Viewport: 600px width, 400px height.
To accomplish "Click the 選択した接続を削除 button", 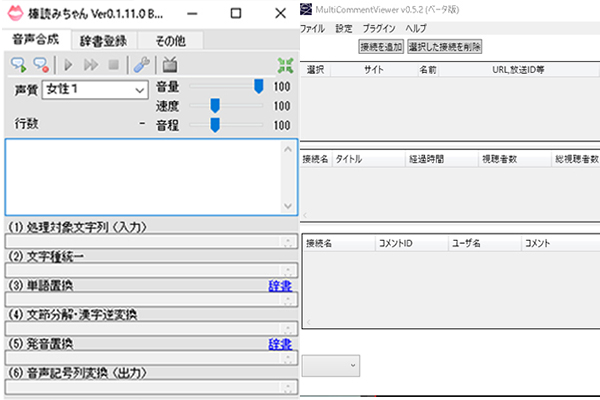I will point(444,47).
